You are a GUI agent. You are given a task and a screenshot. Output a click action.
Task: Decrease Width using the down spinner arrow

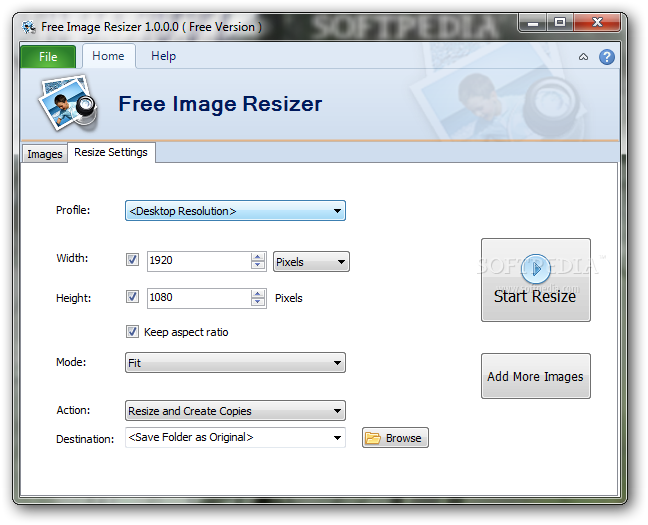coord(257,266)
